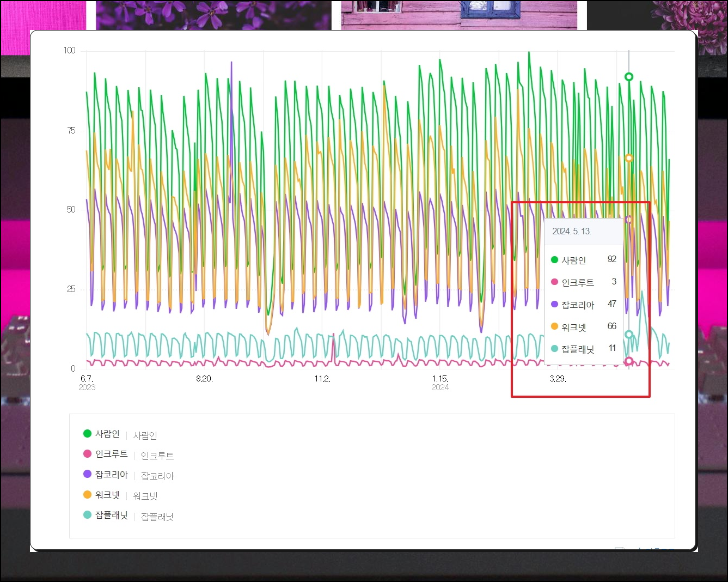
Task: Click the gray 사람인 keyword text in legend
Action: pyautogui.click(x=145, y=435)
